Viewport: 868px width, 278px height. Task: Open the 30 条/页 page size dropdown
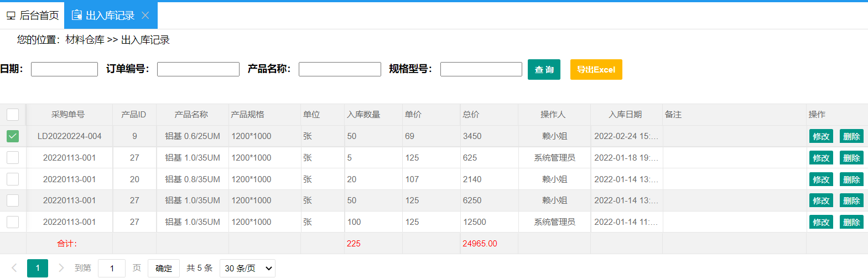click(x=247, y=268)
